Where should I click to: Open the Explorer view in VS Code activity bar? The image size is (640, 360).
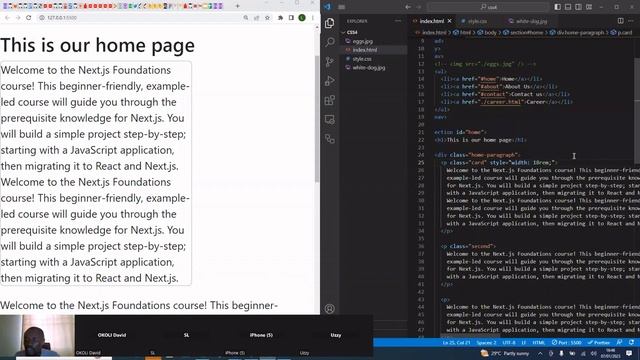330,23
